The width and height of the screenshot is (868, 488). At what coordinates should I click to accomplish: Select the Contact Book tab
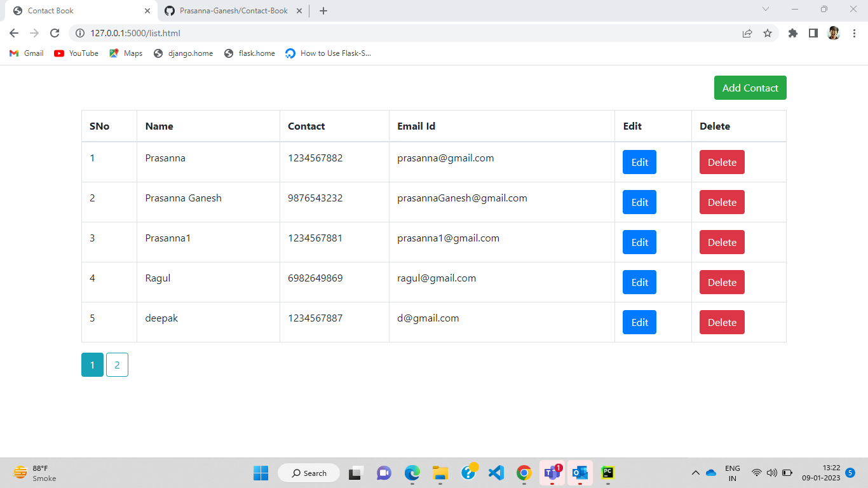coord(79,11)
